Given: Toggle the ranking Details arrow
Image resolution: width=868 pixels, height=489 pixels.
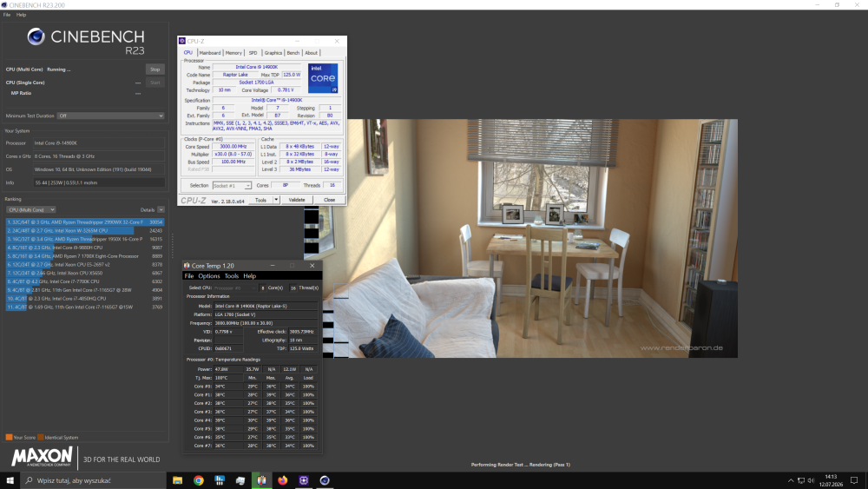Looking at the screenshot, I should point(161,210).
